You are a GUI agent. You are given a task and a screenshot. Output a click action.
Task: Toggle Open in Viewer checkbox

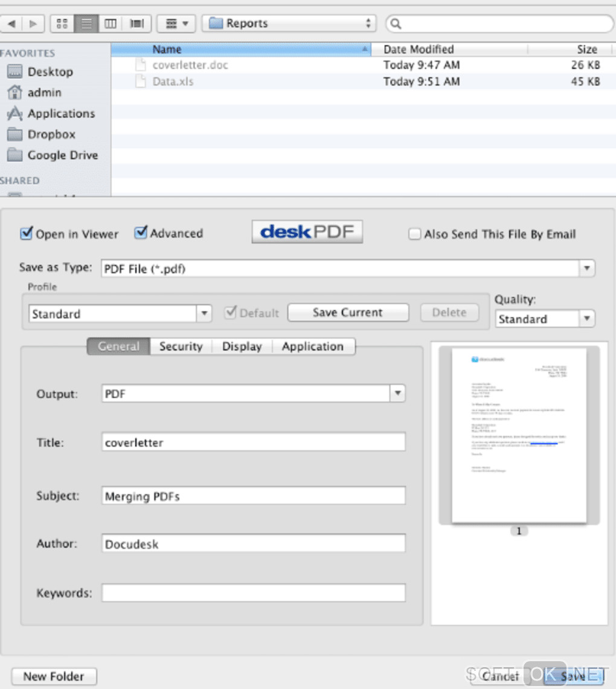tap(27, 233)
